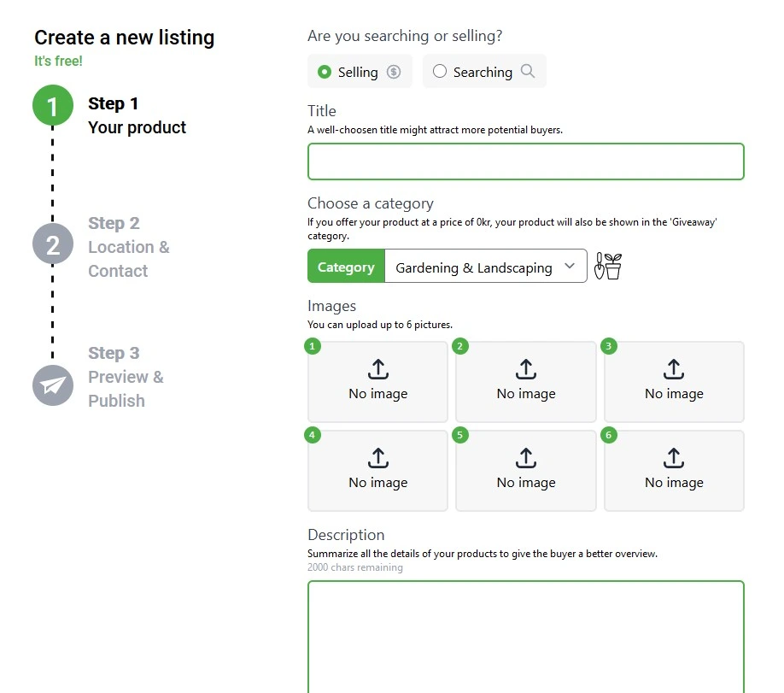Click the magnifier icon beside Searching
The height and width of the screenshot is (693, 784).
530,72
